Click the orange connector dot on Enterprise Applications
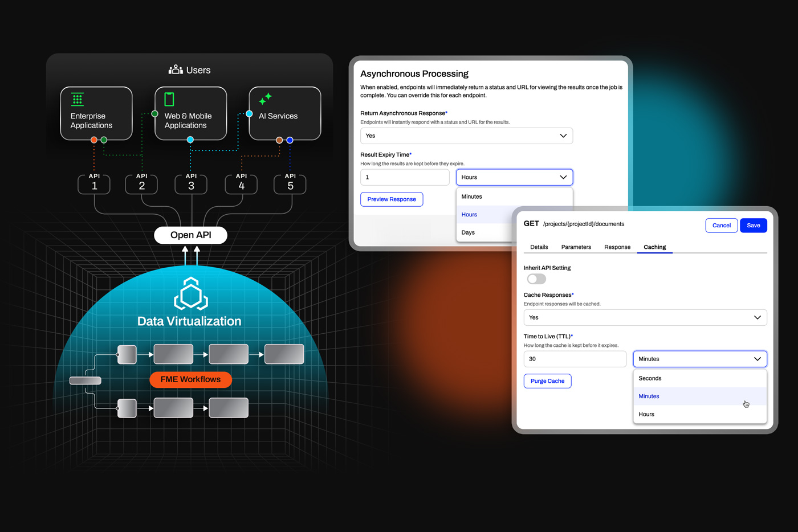The height and width of the screenshot is (532, 798). pyautogui.click(x=94, y=140)
